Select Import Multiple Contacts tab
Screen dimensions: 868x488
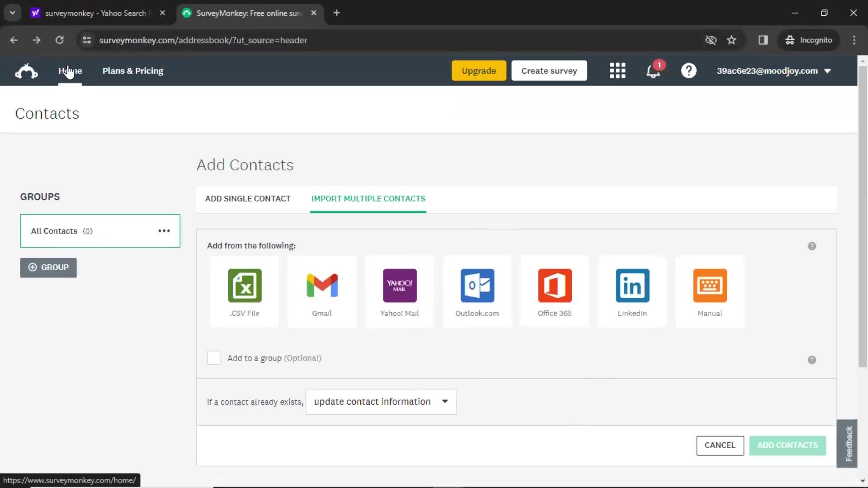368,199
